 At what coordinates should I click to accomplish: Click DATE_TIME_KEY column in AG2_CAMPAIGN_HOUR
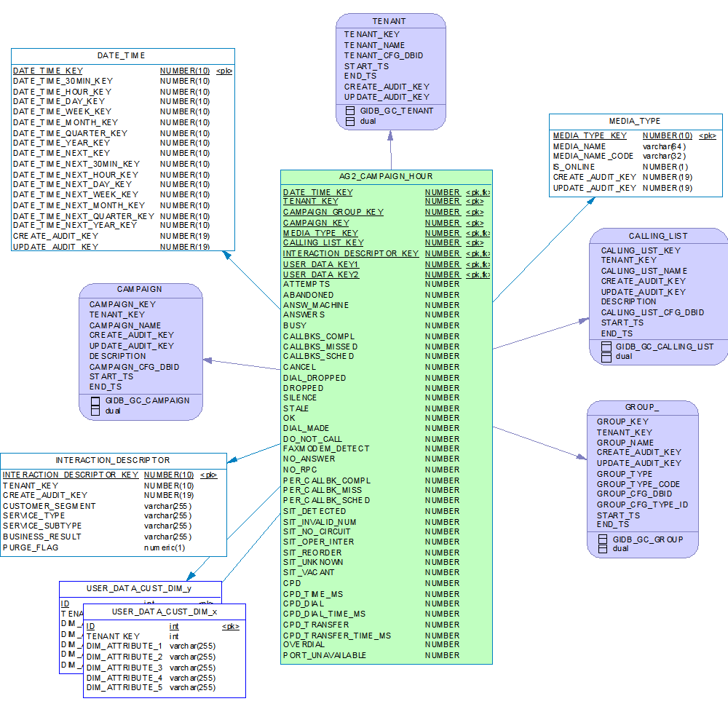pos(317,192)
